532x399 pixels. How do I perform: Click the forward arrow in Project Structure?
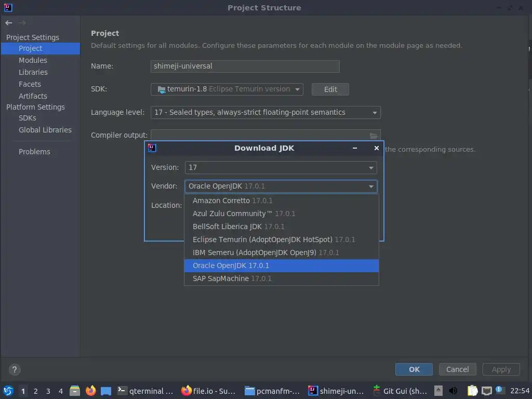[x=22, y=23]
